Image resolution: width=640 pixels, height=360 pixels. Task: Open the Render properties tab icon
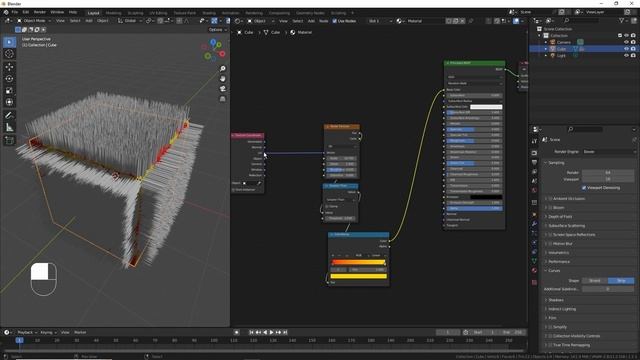click(534, 153)
